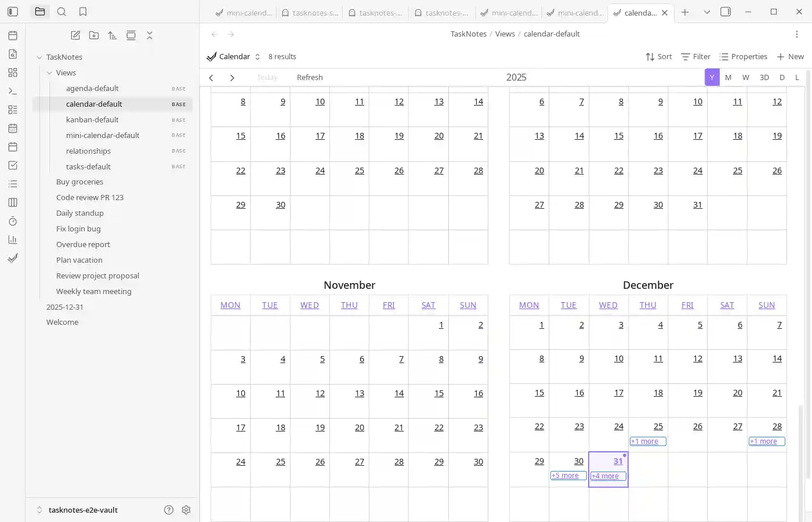
Task: Click the collapse all folders icon
Action: (150, 35)
